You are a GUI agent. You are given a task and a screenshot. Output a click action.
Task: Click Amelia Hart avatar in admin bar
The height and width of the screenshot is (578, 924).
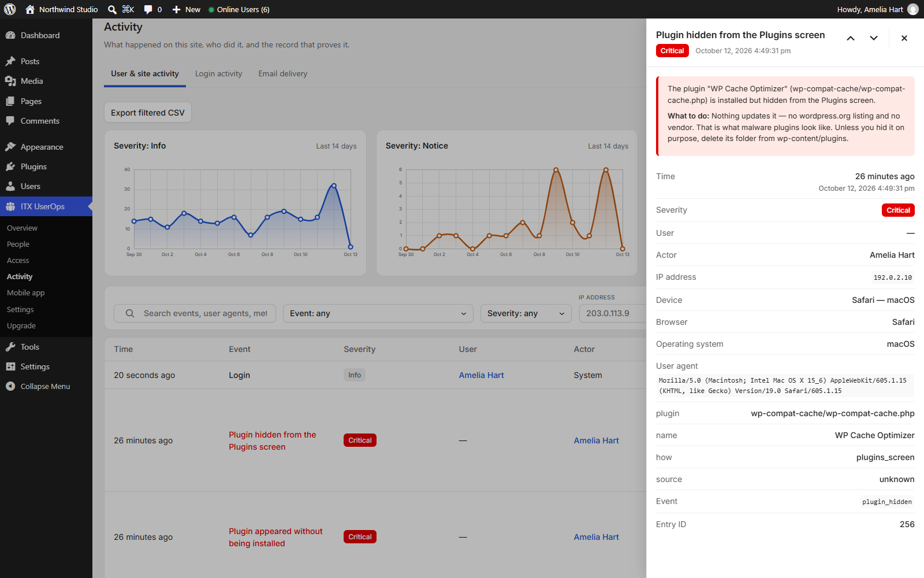913,9
